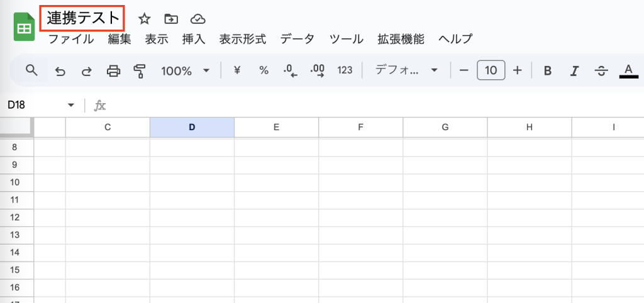Print the spreadsheet
Viewport: 644px width, 303px height.
(x=113, y=71)
